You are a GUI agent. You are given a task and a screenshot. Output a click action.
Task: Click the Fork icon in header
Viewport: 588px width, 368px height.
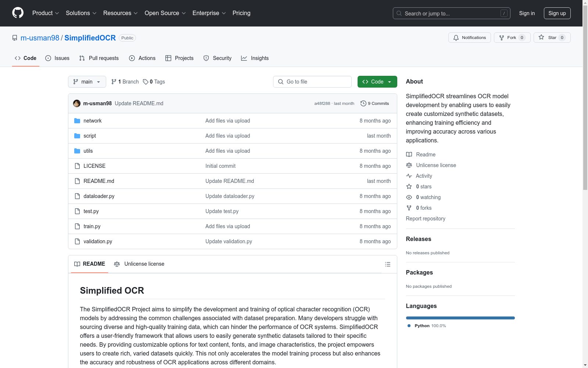click(502, 38)
